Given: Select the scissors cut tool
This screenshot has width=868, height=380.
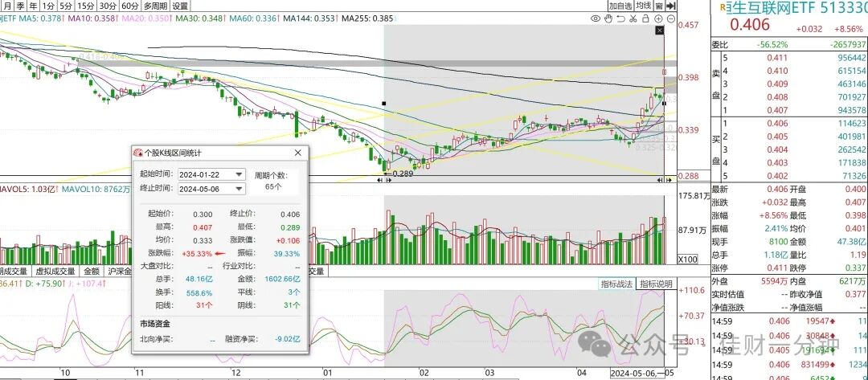Looking at the screenshot, I should click(633, 18).
